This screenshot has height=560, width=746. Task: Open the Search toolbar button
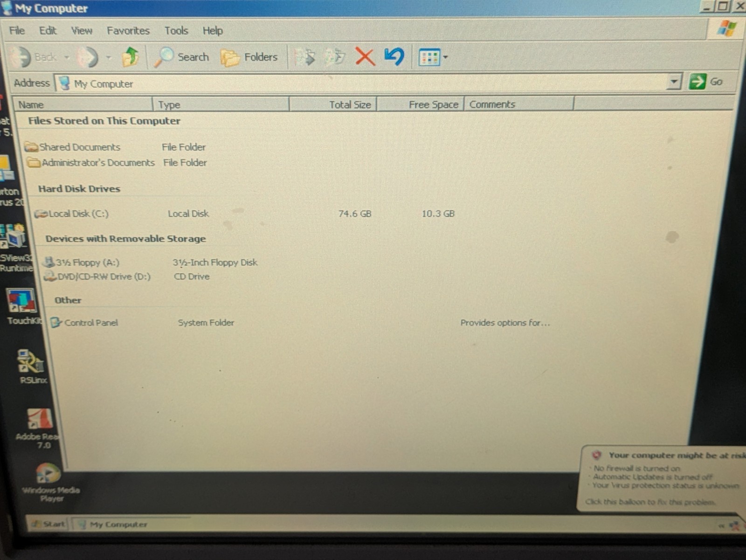182,57
